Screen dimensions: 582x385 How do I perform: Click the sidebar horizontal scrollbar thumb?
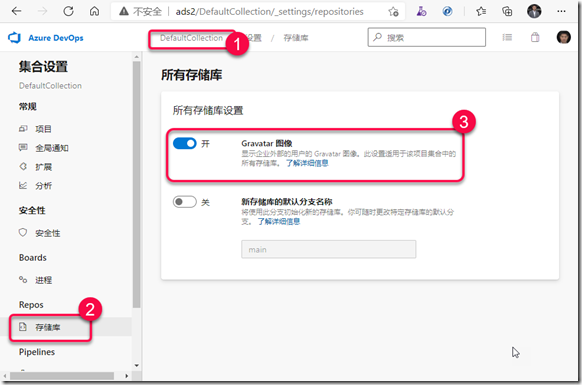[62, 376]
